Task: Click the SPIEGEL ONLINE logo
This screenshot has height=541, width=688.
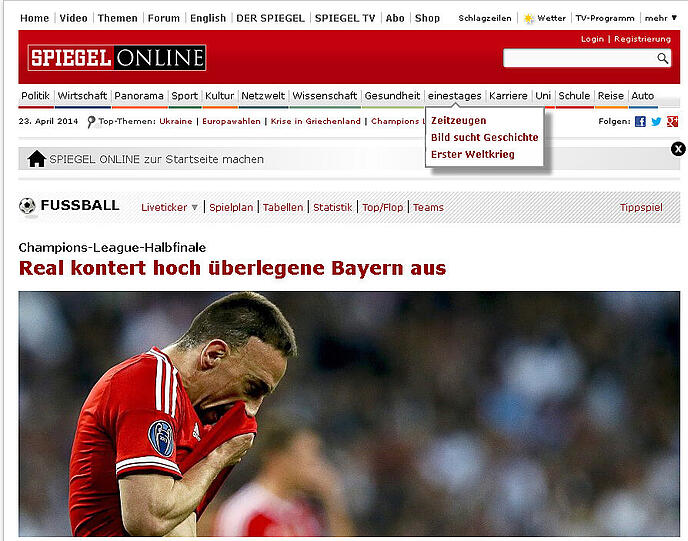Action: click(116, 58)
